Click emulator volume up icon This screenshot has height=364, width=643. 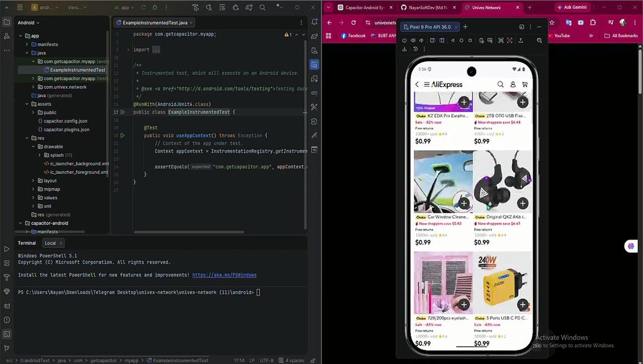point(413,40)
